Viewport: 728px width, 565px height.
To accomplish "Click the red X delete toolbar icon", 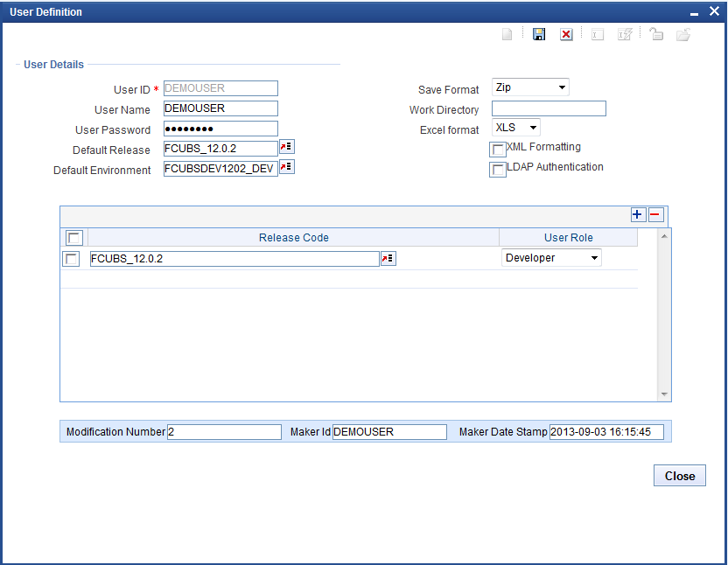I will point(566,34).
